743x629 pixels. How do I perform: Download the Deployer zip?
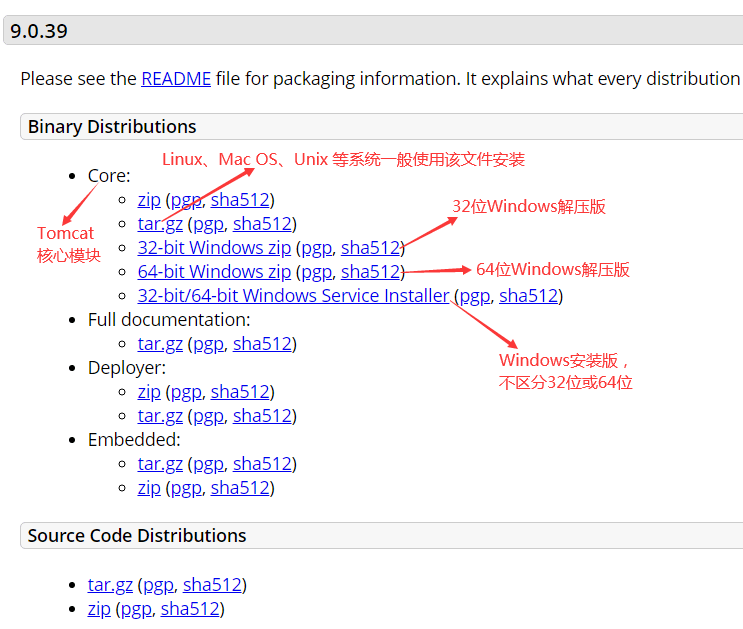[x=149, y=392]
